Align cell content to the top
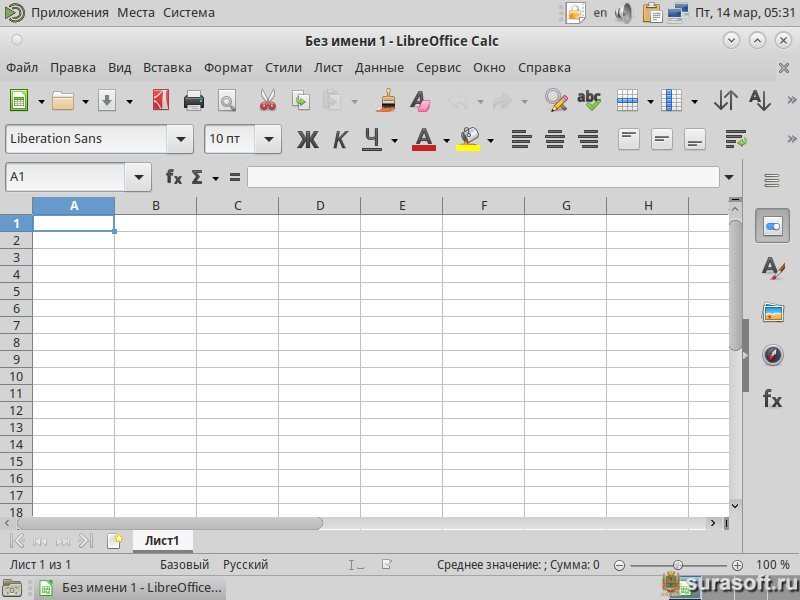 [629, 139]
